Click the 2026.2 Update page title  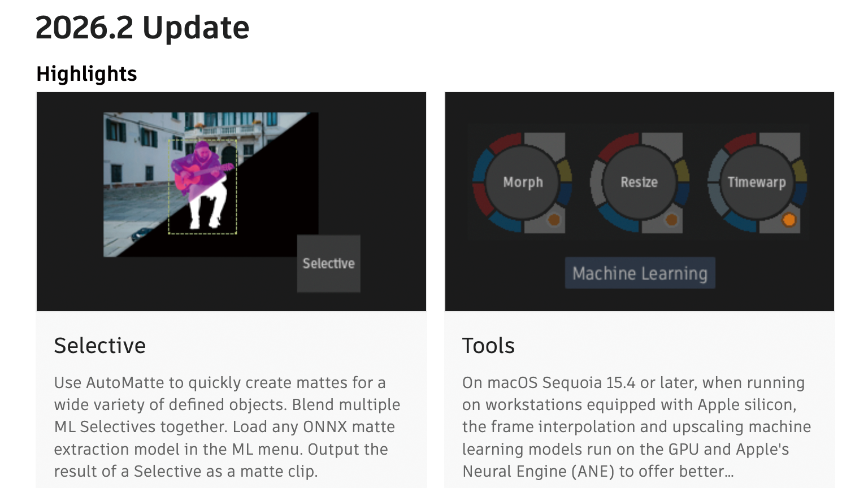click(142, 27)
